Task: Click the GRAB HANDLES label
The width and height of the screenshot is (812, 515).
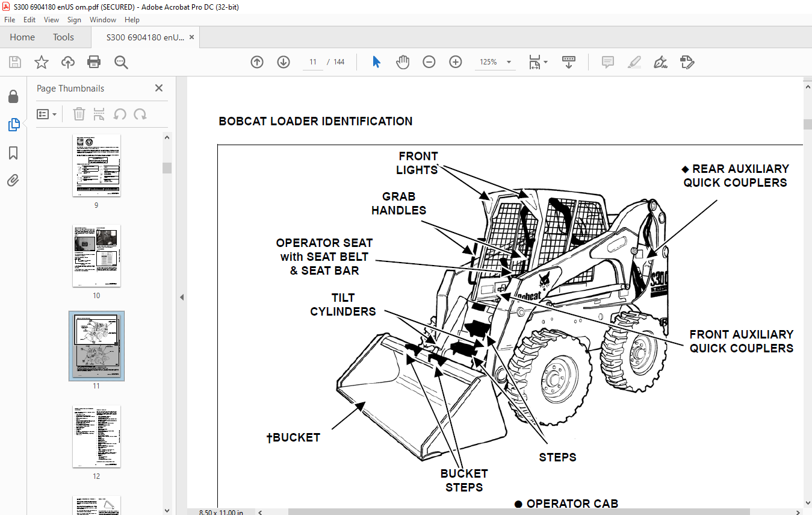Action: coord(398,204)
